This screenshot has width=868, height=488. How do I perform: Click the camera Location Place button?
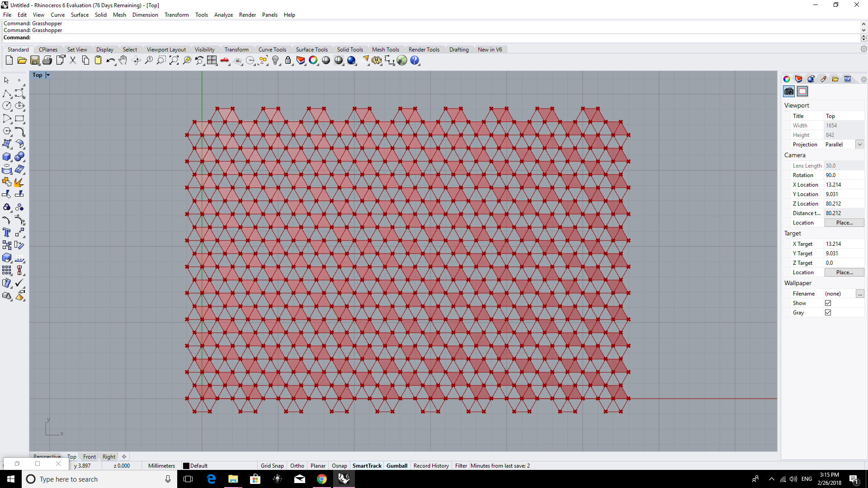click(x=844, y=223)
